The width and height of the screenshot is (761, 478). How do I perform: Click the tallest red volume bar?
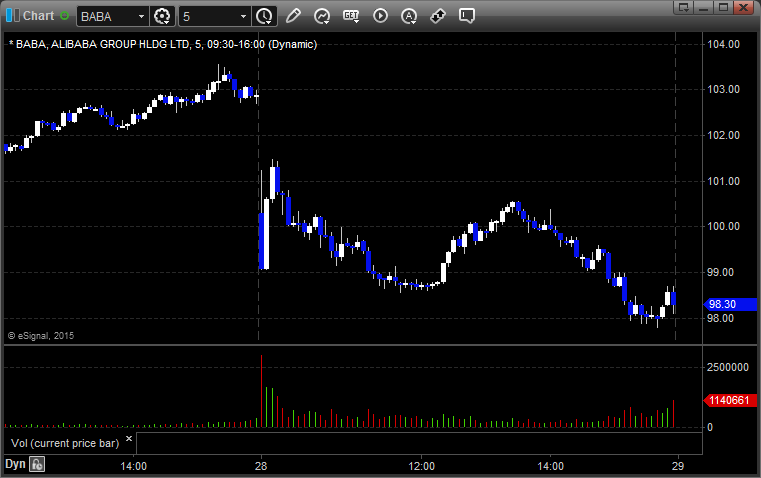tap(262, 391)
